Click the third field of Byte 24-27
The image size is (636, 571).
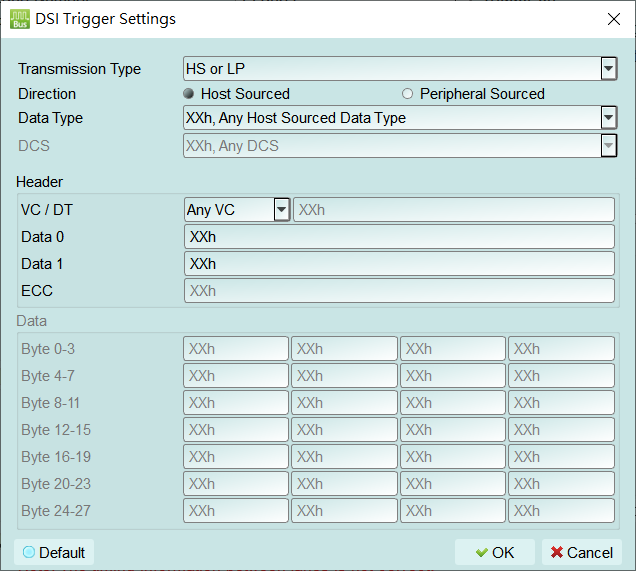[453, 511]
